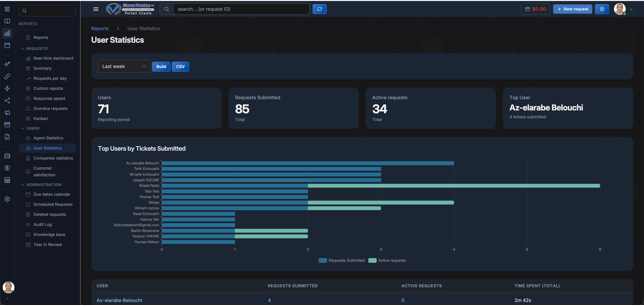Screen dimensions: 644x305
Task: Select the Knowledge base book icon in the rail
Action: click(x=7, y=21)
